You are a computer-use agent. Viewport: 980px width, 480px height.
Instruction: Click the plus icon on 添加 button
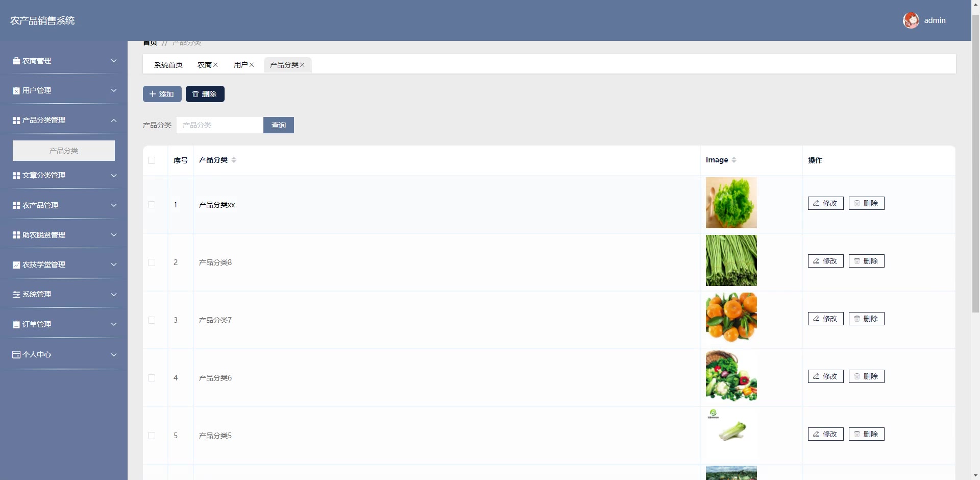153,94
